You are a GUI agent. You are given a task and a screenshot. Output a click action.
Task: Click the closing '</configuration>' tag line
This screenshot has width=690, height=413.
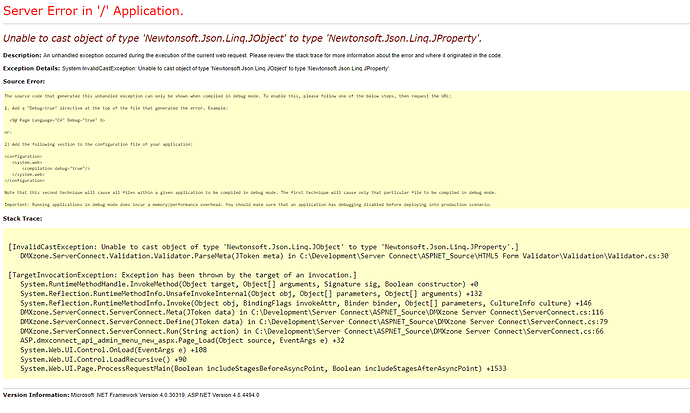(x=24, y=181)
